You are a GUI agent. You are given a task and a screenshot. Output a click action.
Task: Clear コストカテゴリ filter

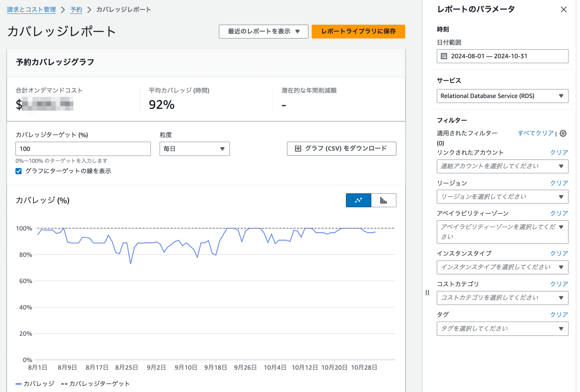coord(559,284)
